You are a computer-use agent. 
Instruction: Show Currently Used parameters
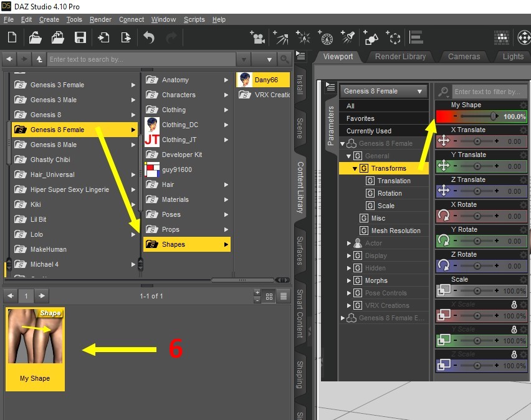pyautogui.click(x=384, y=131)
